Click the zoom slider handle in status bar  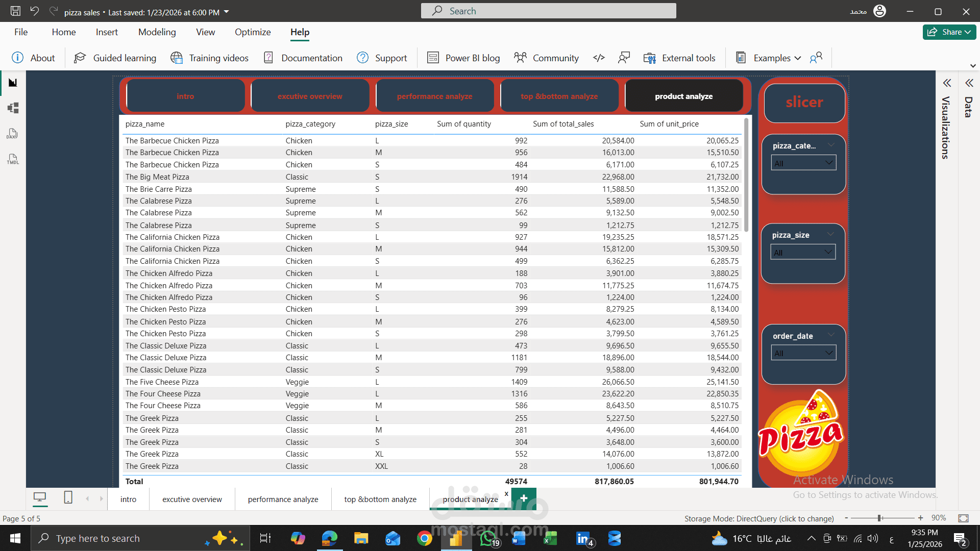point(880,518)
